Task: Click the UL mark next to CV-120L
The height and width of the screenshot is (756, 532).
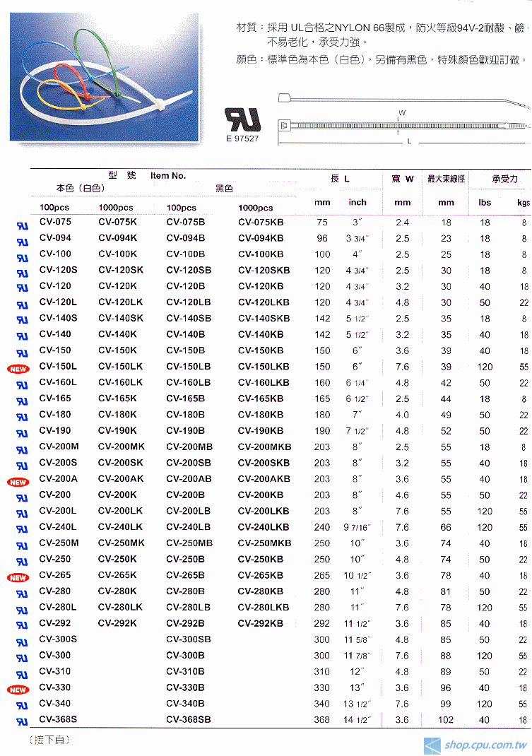Action: click(x=21, y=305)
